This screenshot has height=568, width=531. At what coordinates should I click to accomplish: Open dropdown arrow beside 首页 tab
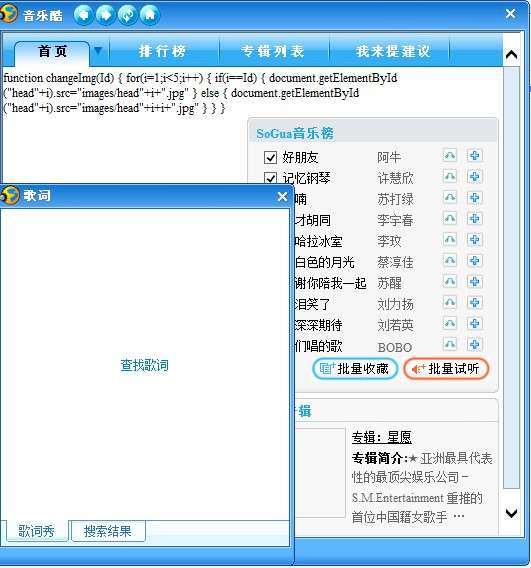pos(98,50)
